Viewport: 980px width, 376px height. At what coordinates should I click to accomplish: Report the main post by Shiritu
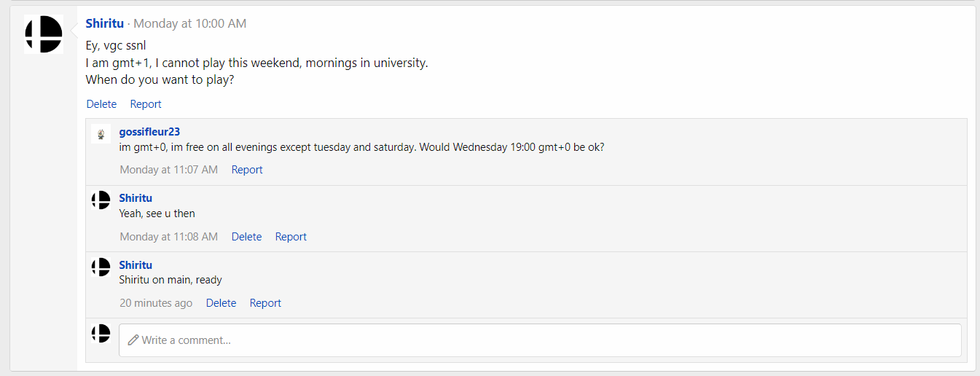coord(146,104)
